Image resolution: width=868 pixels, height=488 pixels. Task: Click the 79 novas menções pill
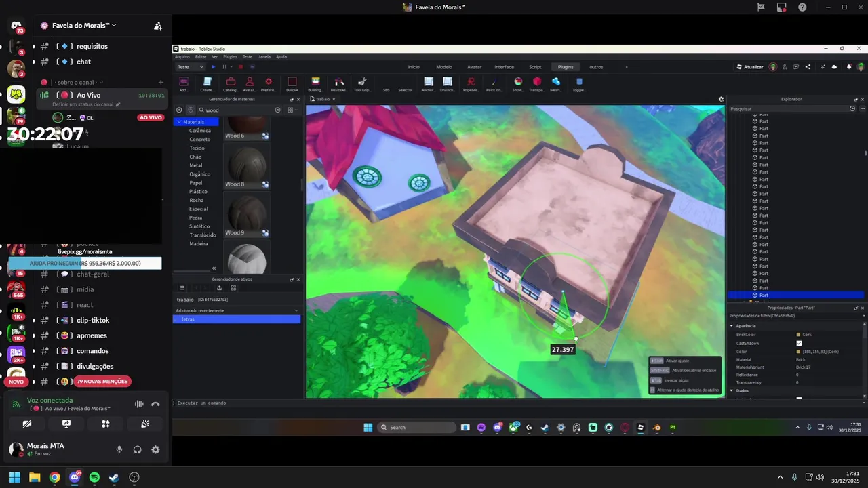click(102, 382)
